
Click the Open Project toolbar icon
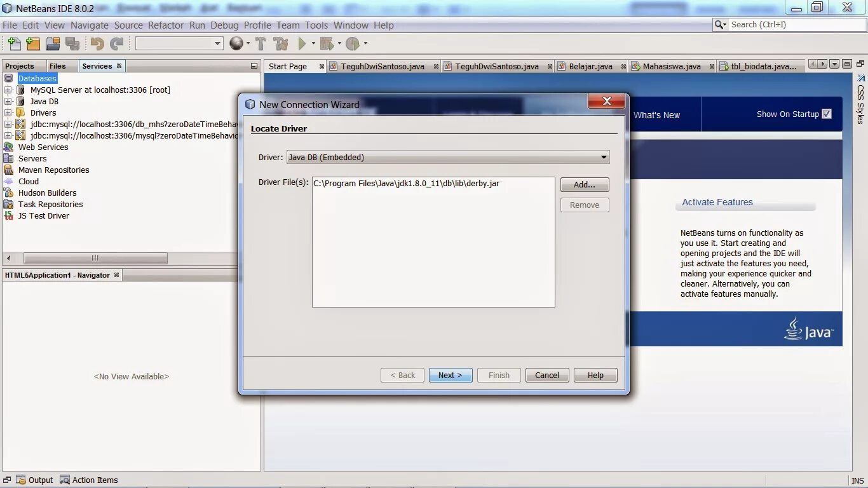[x=53, y=43]
